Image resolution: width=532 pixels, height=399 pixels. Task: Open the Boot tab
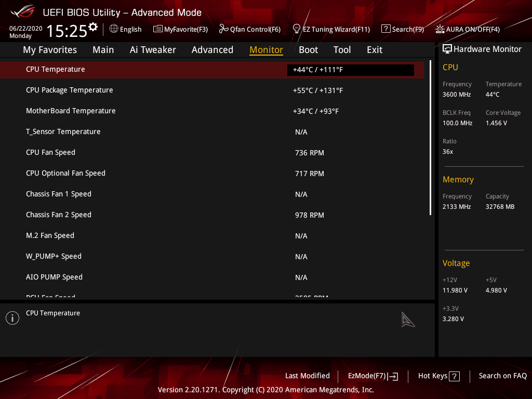tap(308, 50)
